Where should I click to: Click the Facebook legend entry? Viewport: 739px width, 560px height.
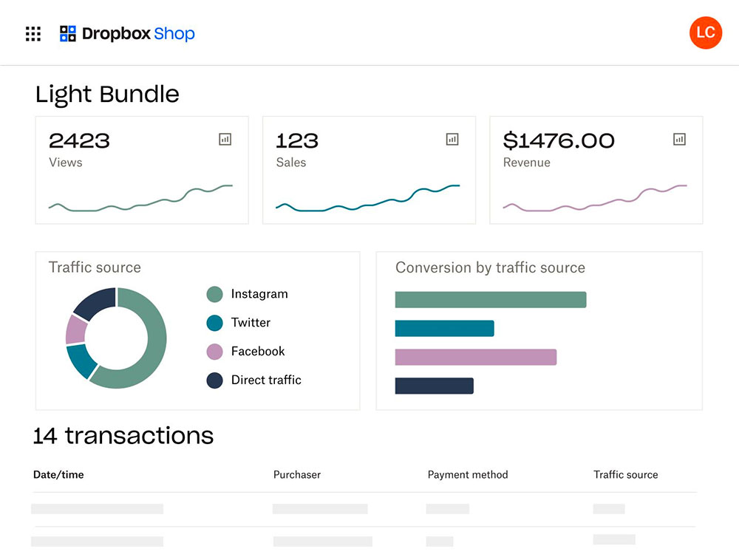[246, 352]
